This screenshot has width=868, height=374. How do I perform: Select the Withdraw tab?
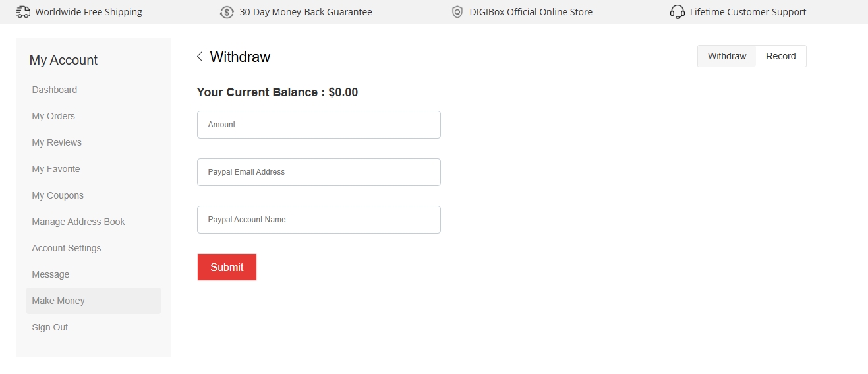click(x=727, y=56)
